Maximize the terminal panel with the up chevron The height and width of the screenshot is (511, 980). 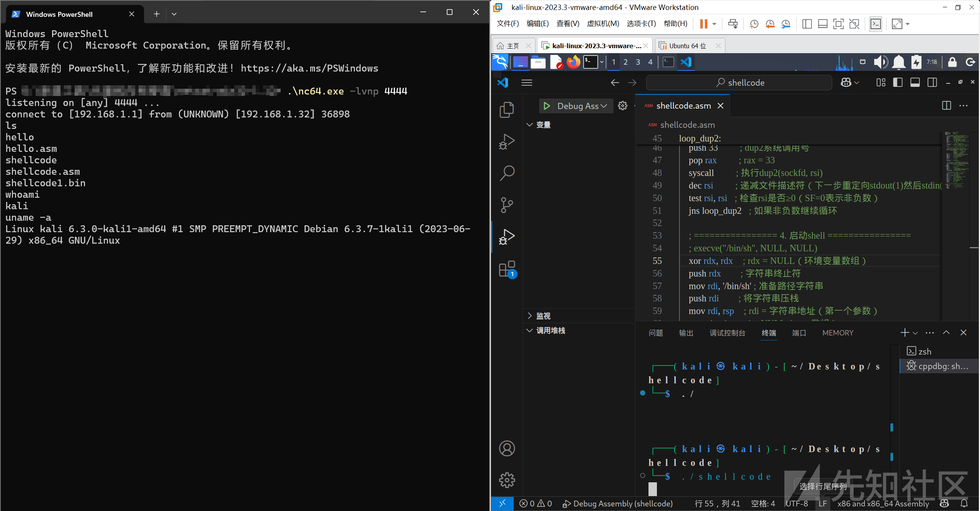[x=946, y=333]
